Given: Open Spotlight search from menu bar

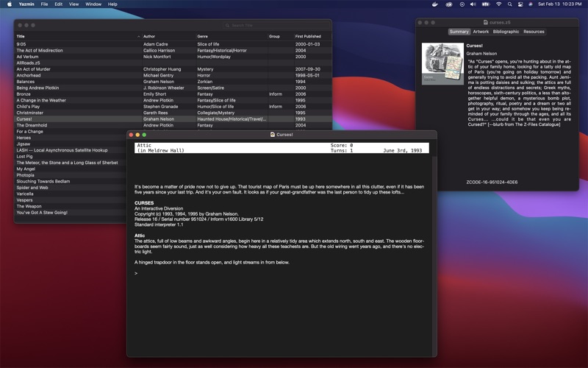Looking at the screenshot, I should click(x=509, y=4).
